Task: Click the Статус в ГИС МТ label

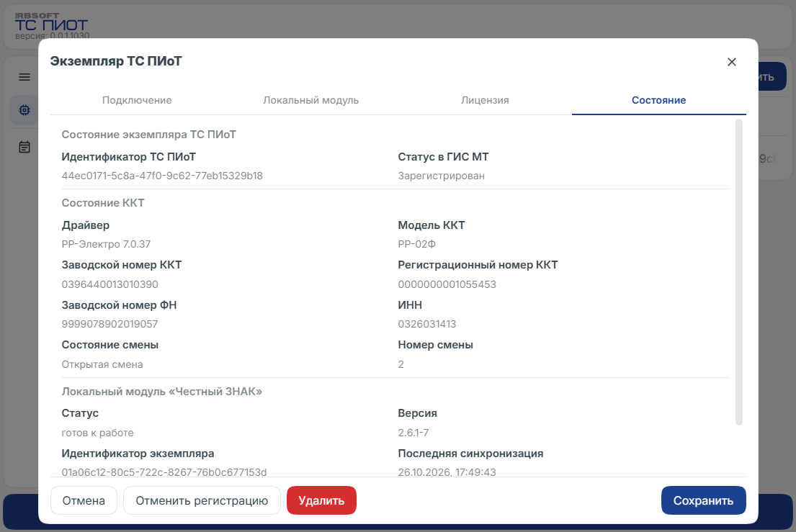Action: 443,157
